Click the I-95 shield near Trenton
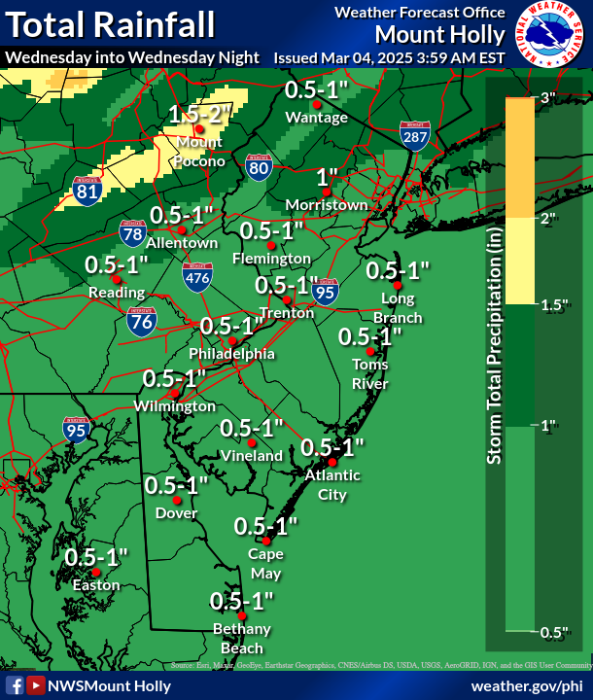The height and width of the screenshot is (700, 593). pyautogui.click(x=327, y=291)
